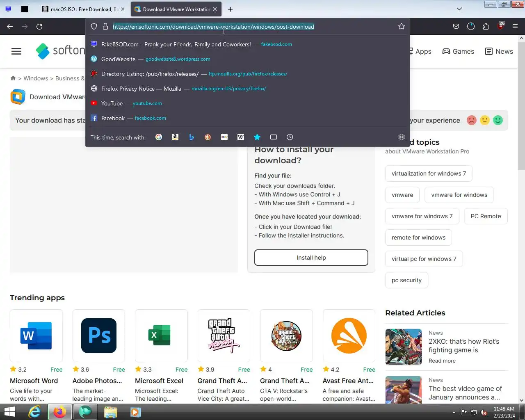Rate experience with yellow neutral face
Viewport: 525px width, 420px height.
tap(485, 120)
